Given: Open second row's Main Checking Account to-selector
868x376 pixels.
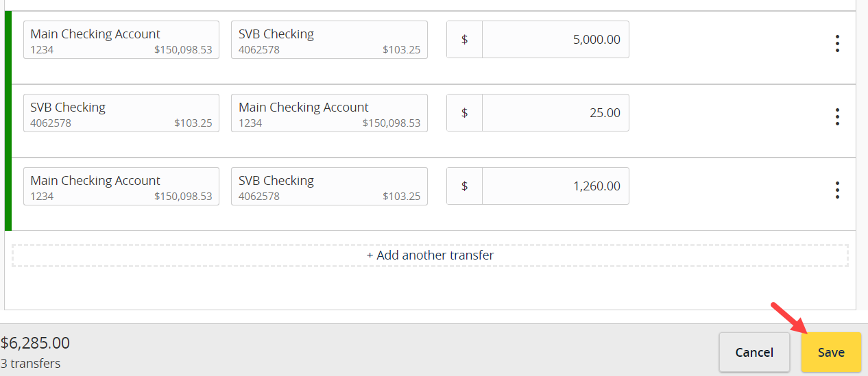Looking at the screenshot, I should [x=329, y=113].
